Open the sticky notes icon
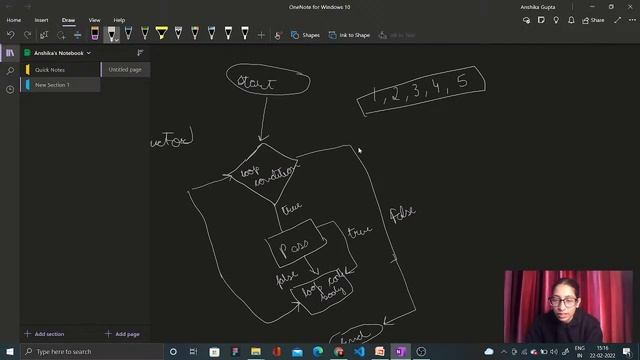Viewport: 640px width, 360px height. coord(541,20)
